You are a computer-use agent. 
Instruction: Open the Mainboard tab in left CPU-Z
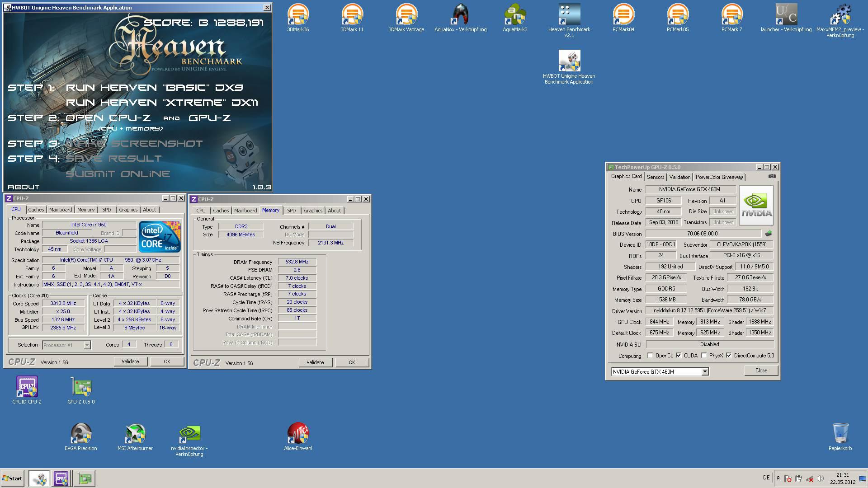click(61, 210)
